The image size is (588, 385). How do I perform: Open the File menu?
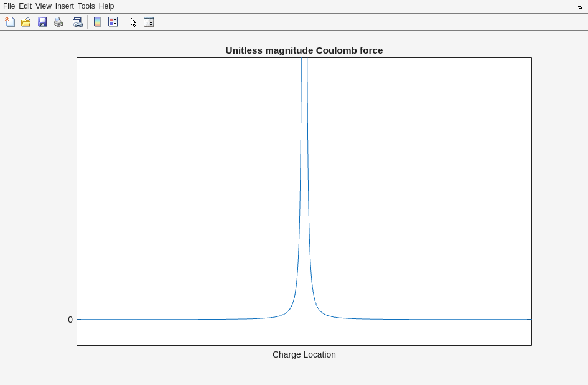click(x=9, y=6)
